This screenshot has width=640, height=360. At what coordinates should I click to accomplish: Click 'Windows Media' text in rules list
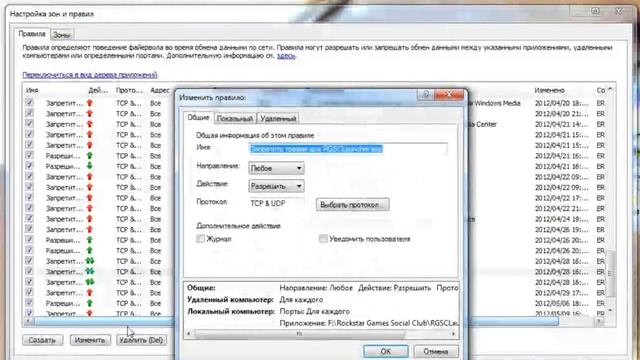pyautogui.click(x=498, y=103)
